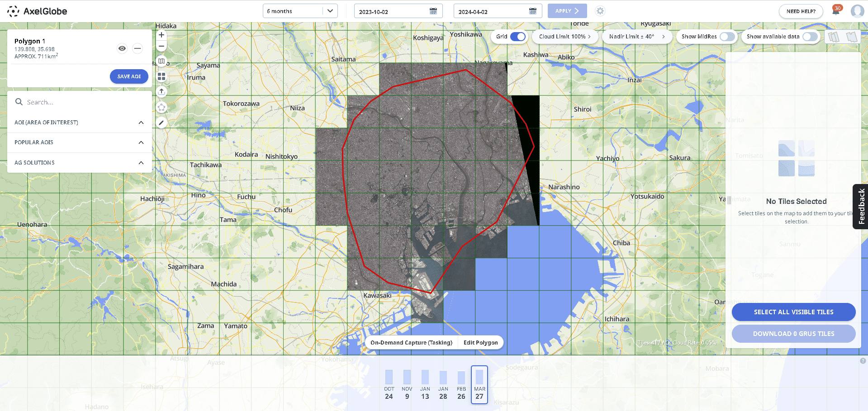Zoom in on the map

161,35
